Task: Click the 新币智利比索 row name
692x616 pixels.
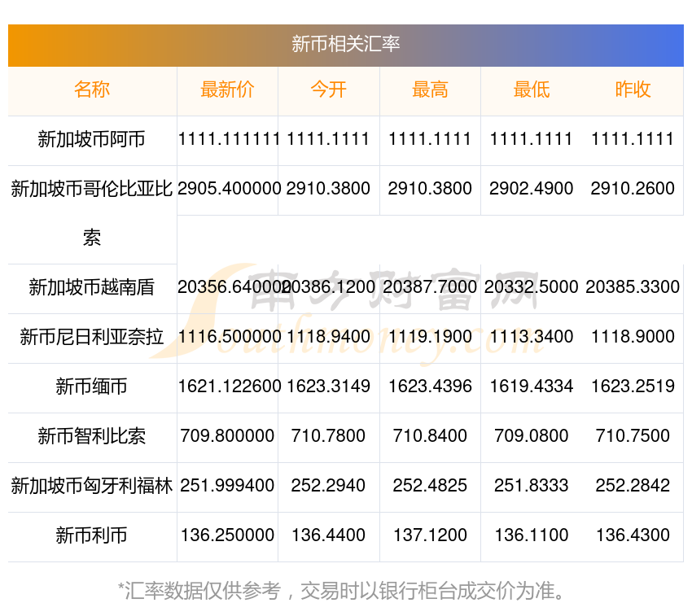Action: click(92, 437)
